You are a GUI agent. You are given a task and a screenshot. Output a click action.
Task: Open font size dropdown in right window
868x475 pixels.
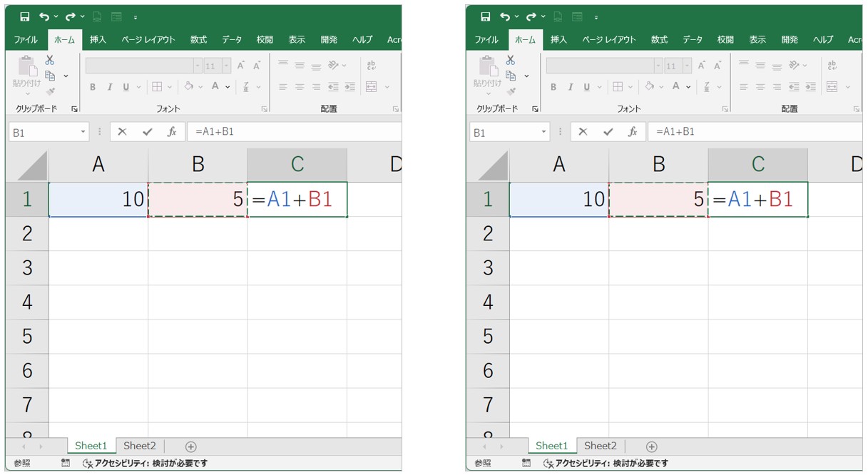coord(687,66)
